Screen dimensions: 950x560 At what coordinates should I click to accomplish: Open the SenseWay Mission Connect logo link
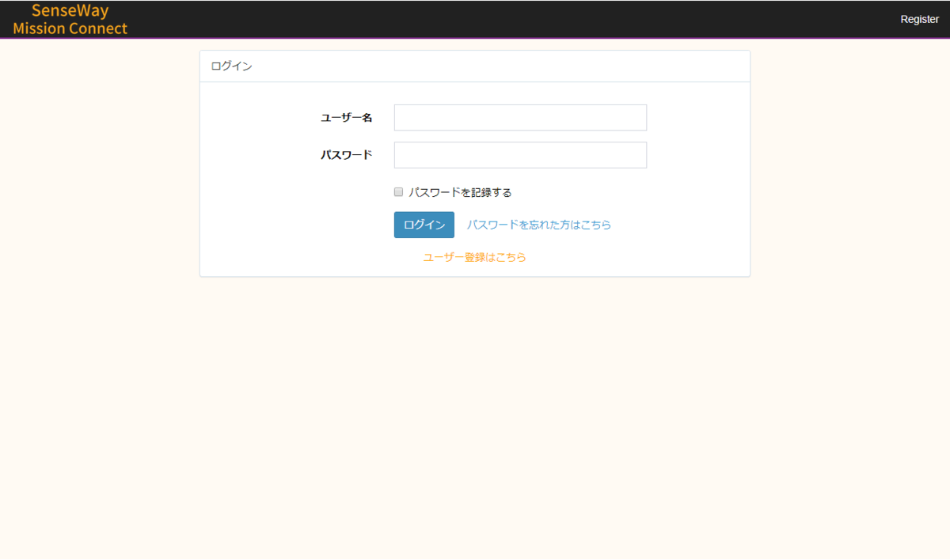70,19
